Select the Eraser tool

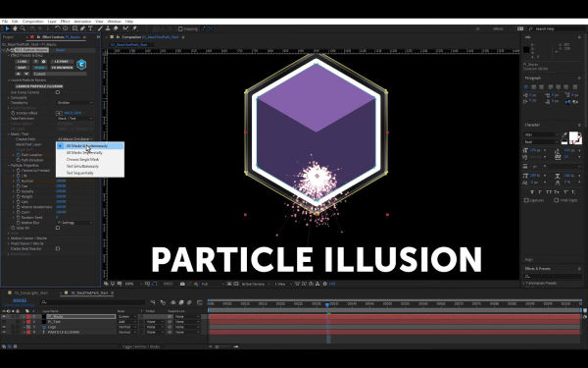pos(116,28)
